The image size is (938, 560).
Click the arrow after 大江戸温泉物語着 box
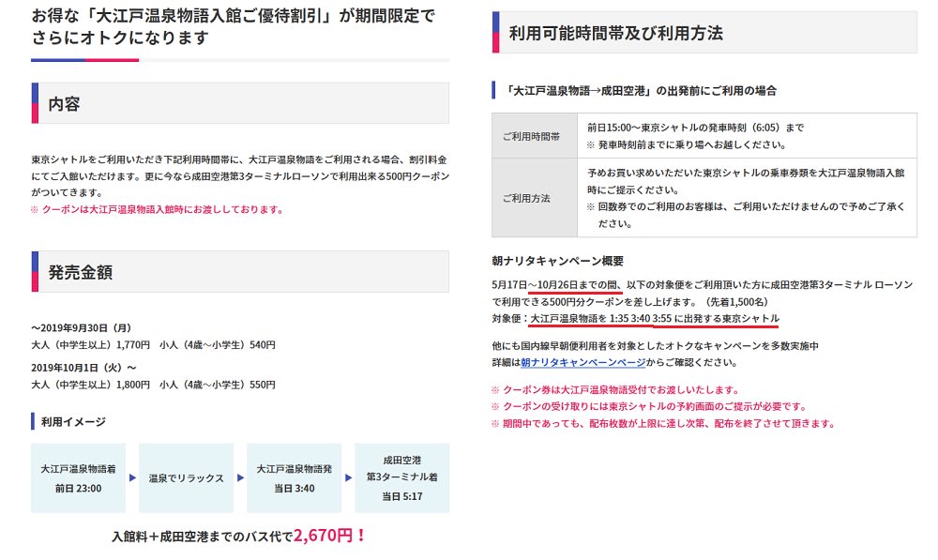click(133, 478)
